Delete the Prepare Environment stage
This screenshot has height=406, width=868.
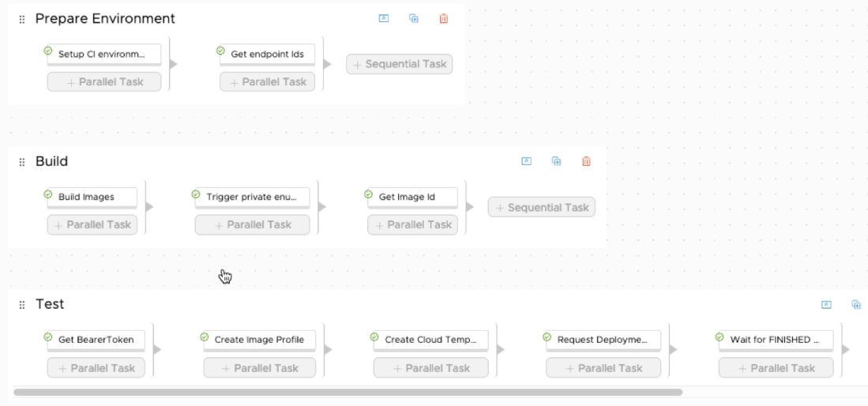(x=443, y=18)
